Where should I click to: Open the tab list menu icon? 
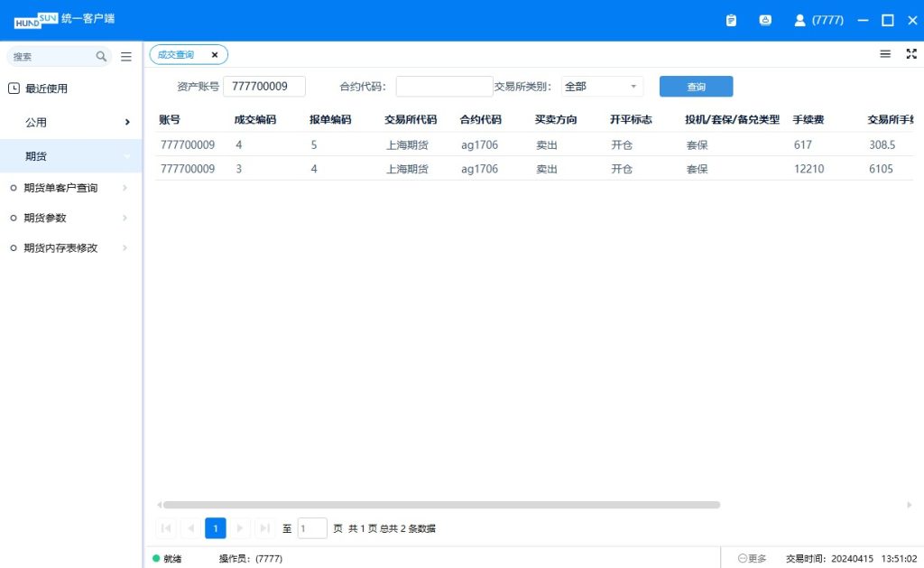(885, 54)
